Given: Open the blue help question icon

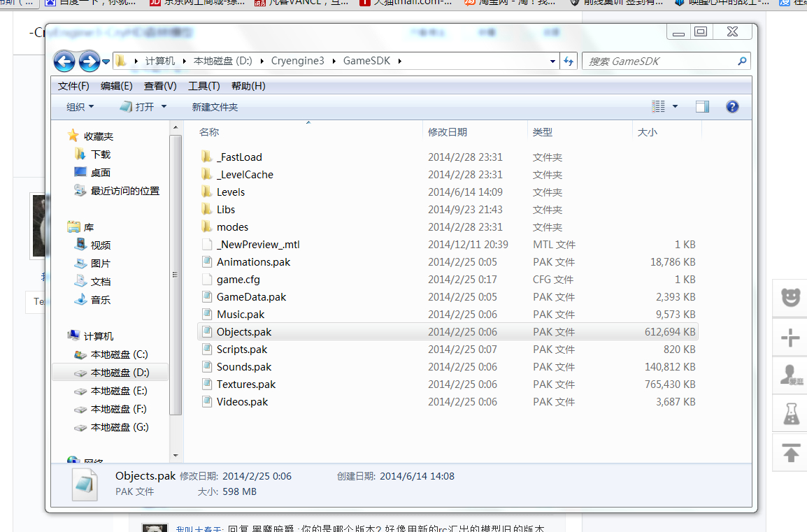Looking at the screenshot, I should (732, 106).
